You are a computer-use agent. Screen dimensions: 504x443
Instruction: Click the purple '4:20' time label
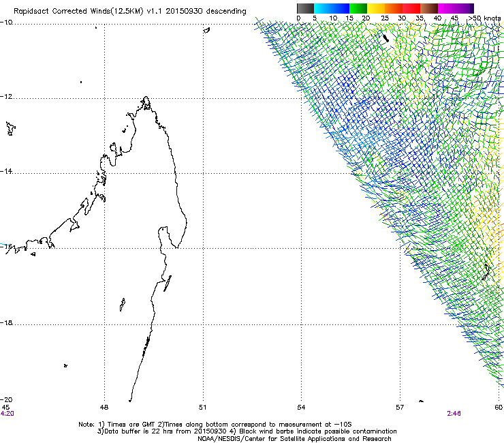click(7, 414)
